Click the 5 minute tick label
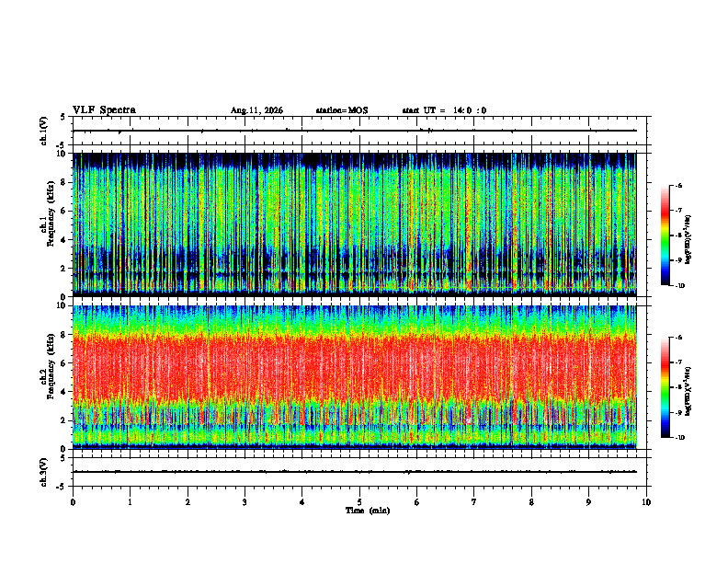The image size is (728, 563). click(359, 502)
